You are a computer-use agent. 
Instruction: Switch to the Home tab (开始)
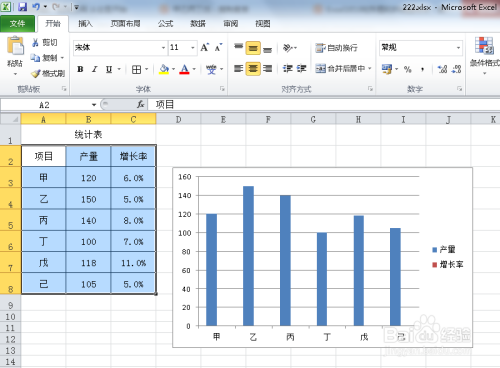tap(53, 23)
